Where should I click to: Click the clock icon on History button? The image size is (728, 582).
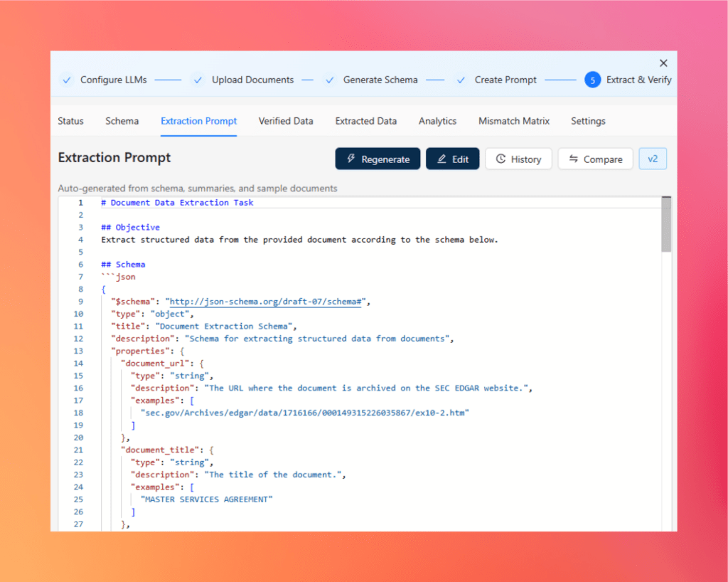click(x=500, y=159)
